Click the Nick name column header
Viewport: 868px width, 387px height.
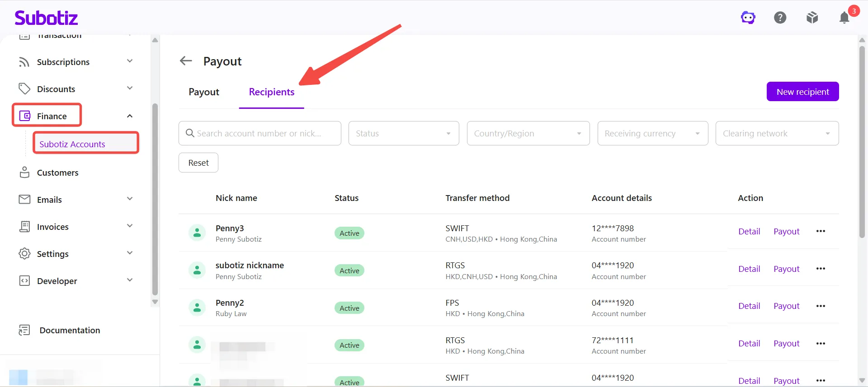(236, 198)
